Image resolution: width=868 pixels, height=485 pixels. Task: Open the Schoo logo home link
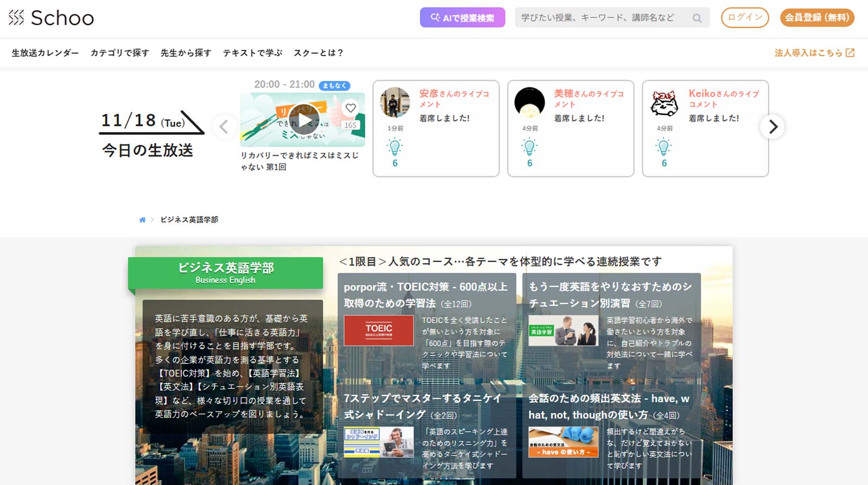pos(51,18)
